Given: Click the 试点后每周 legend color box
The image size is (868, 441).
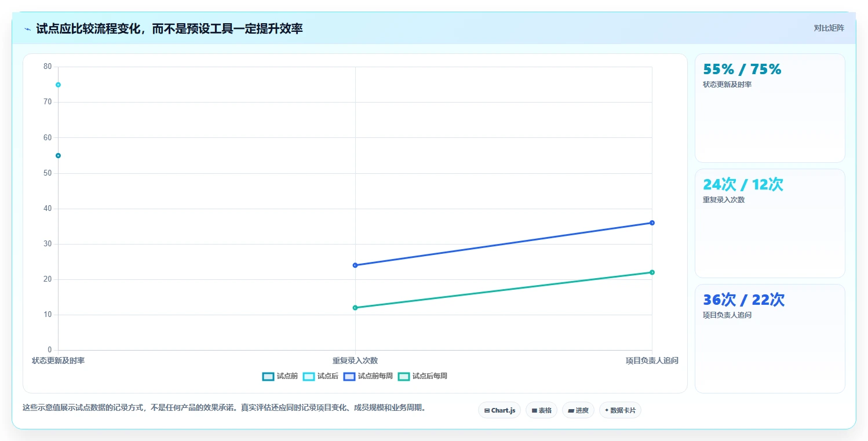Looking at the screenshot, I should tap(403, 376).
